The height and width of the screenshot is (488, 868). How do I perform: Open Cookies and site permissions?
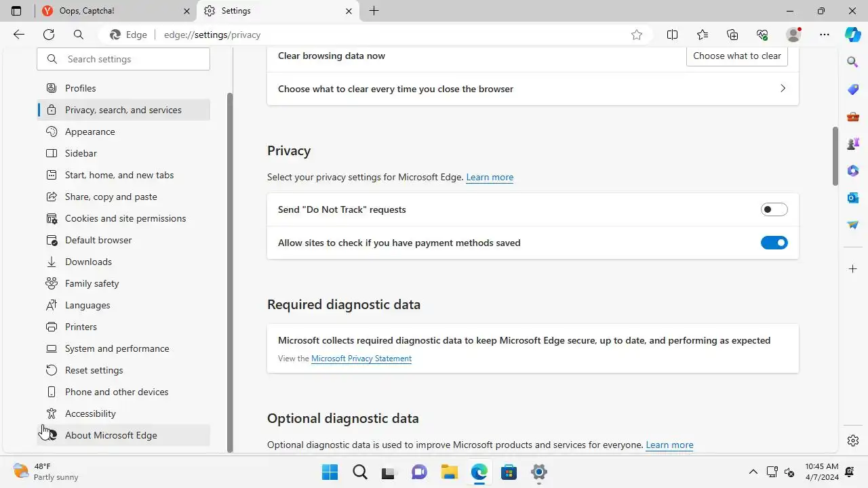[x=123, y=218]
